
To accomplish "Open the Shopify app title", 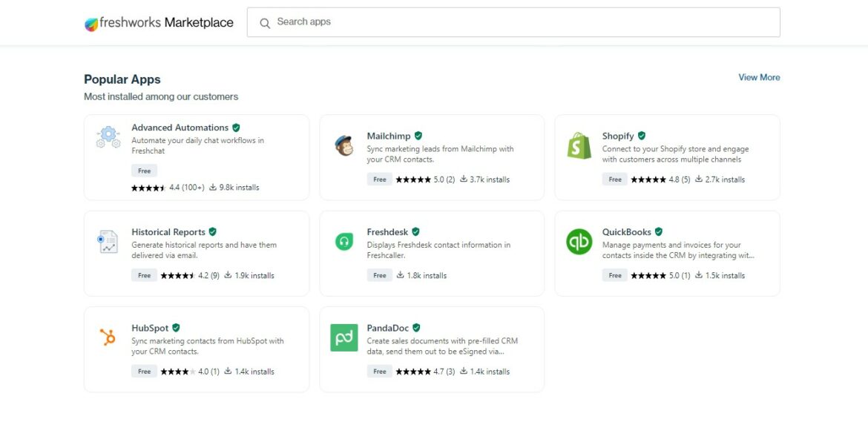I will (x=618, y=136).
